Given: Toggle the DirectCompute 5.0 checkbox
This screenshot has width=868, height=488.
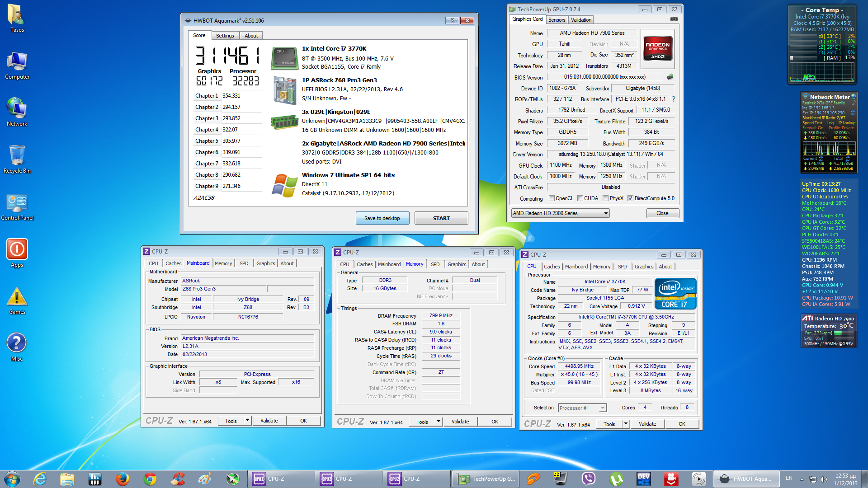Looking at the screenshot, I should coord(630,198).
